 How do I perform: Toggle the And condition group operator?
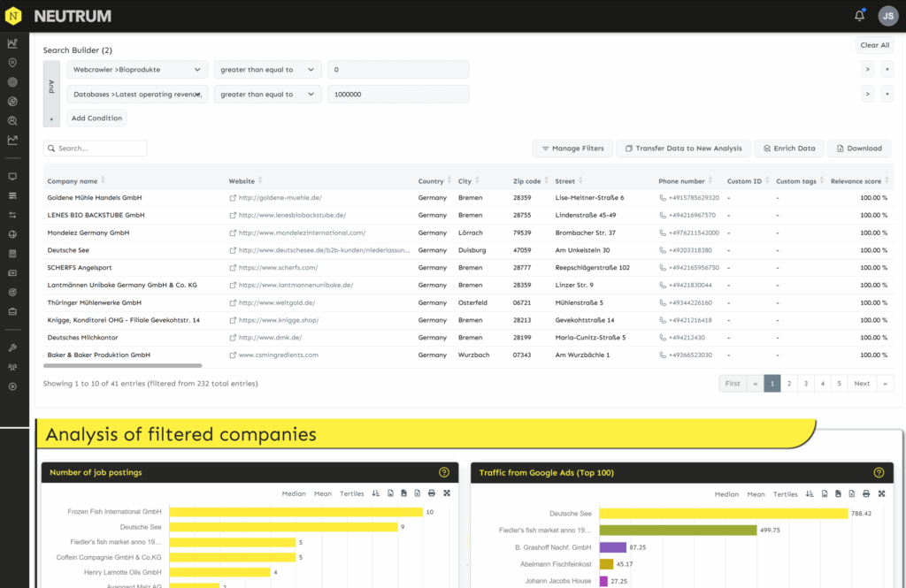coord(51,87)
